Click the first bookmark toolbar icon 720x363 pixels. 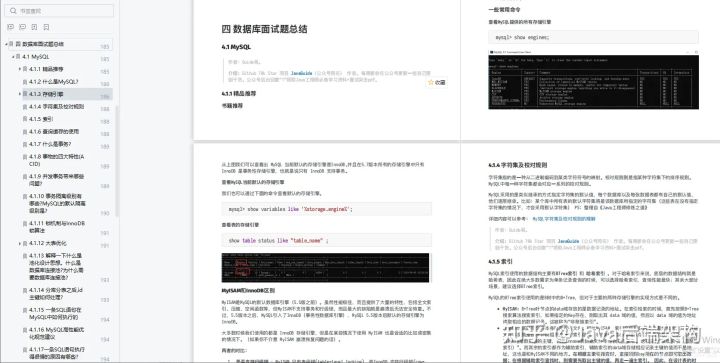point(11,27)
